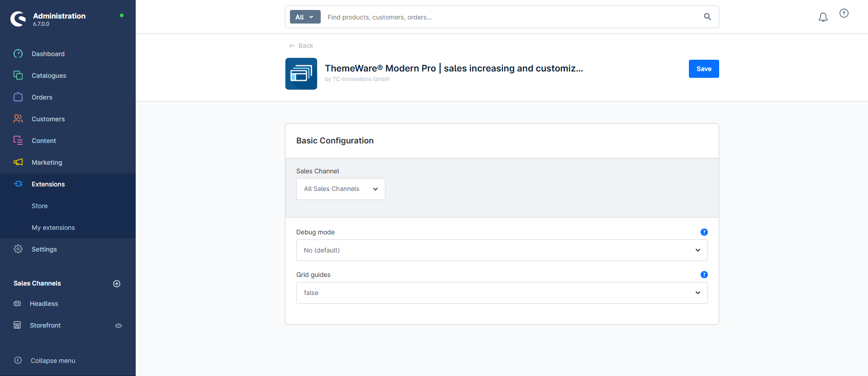Click the Storefront shop icon
The width and height of the screenshot is (868, 376).
point(17,325)
